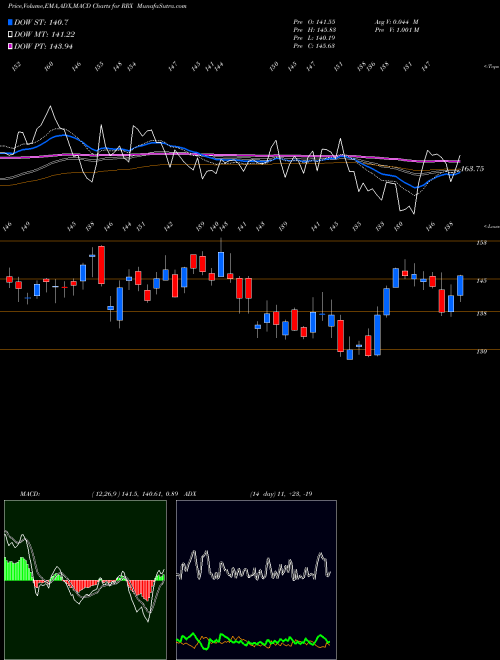Click the 'Pre V: 1.001 M' volume text
Image resolution: width=500 pixels, height=660 pixels.
click(396, 30)
